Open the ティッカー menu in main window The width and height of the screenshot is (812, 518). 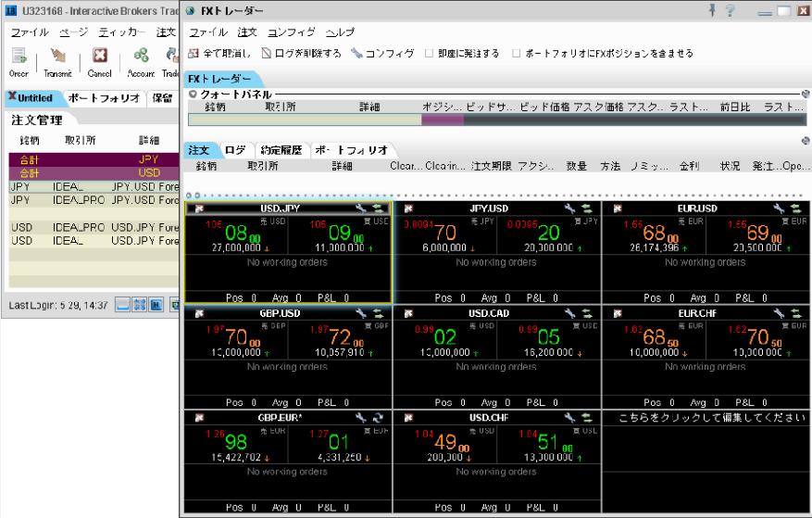(116, 32)
